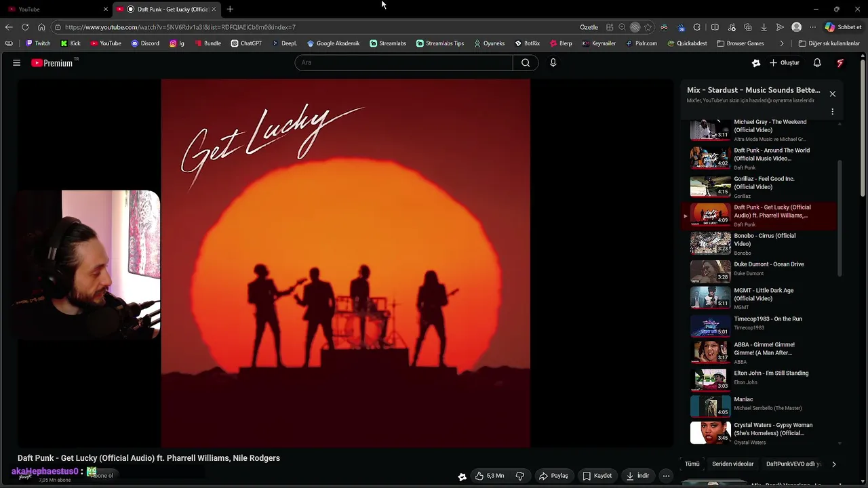Select the DaftPunkVEVO chip
The height and width of the screenshot is (488, 868).
tap(793, 464)
